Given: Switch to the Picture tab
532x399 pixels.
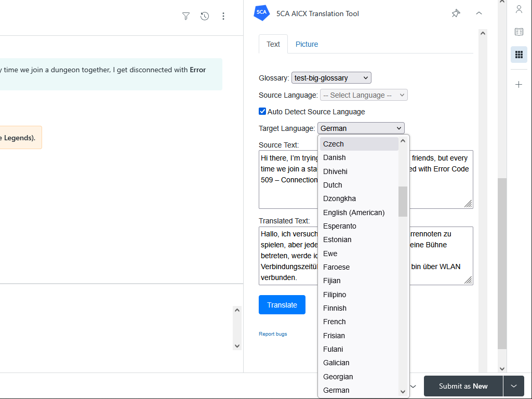Looking at the screenshot, I should click(307, 44).
